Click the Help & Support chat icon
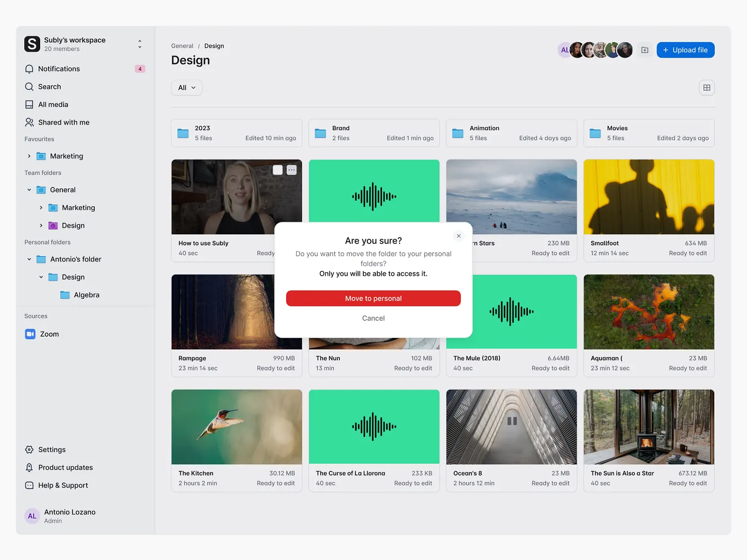 (x=29, y=486)
